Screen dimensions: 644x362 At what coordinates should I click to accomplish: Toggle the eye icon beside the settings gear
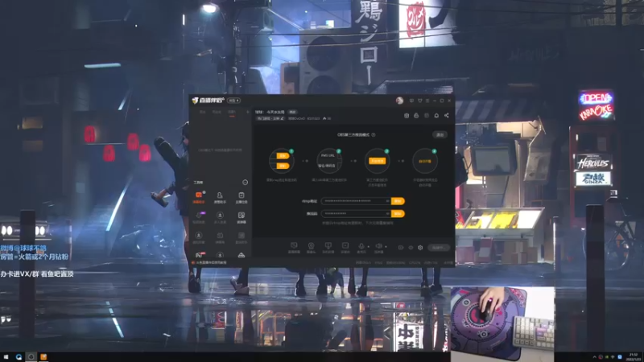click(x=411, y=248)
